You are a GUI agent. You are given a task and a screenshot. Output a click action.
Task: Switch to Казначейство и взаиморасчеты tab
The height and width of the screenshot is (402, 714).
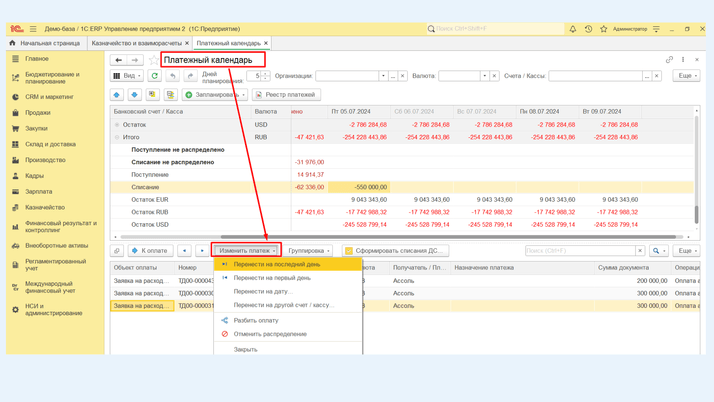[x=137, y=43]
